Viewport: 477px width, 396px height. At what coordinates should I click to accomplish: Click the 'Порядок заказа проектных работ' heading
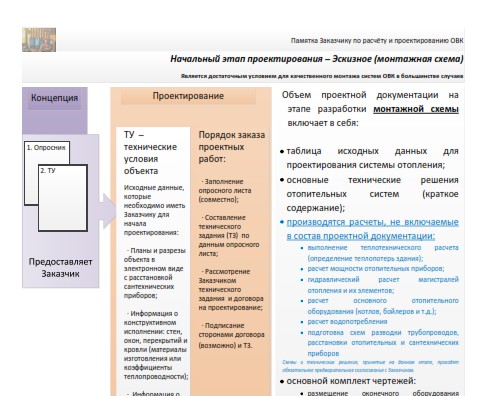(232, 147)
